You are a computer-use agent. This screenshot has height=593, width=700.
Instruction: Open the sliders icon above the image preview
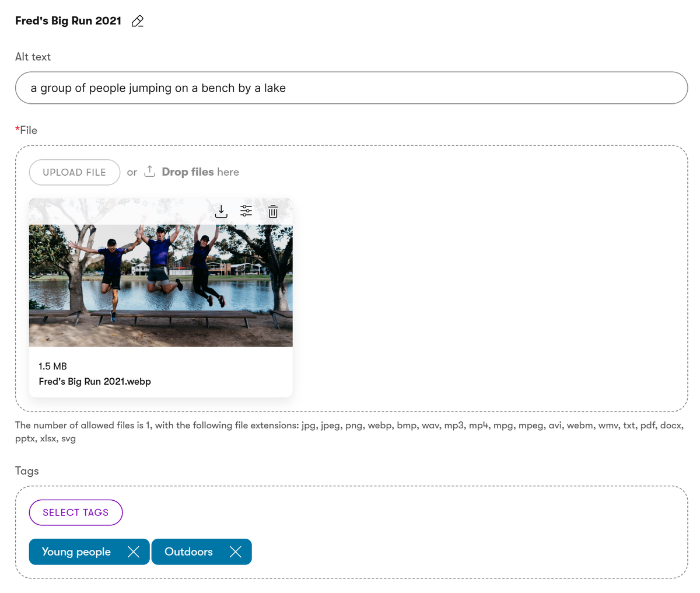point(246,211)
